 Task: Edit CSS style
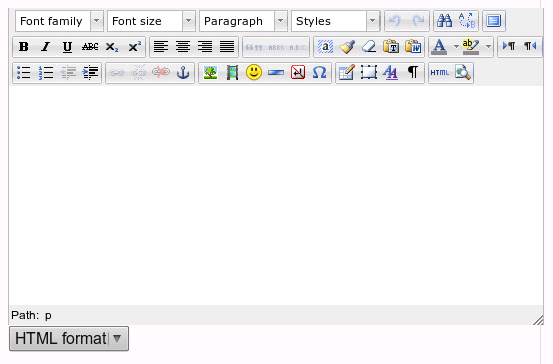tap(390, 73)
